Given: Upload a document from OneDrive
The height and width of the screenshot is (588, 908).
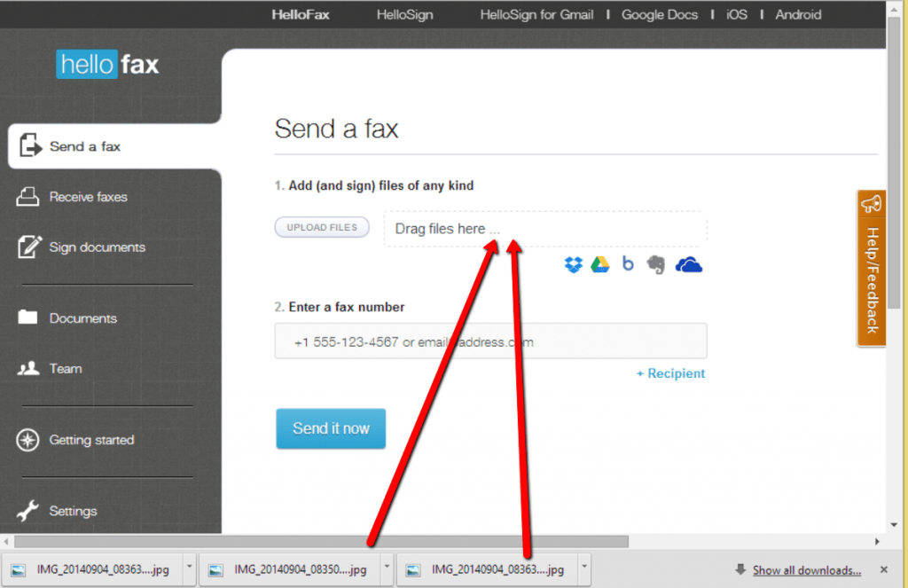Looking at the screenshot, I should click(689, 263).
